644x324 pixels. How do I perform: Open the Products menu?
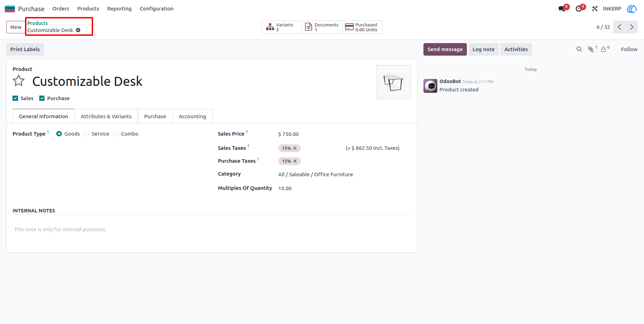[88, 9]
